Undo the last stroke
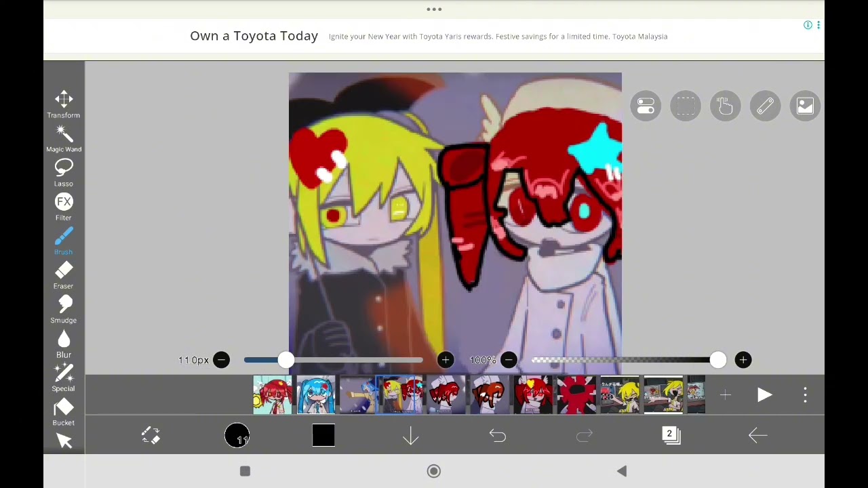 pyautogui.click(x=498, y=435)
